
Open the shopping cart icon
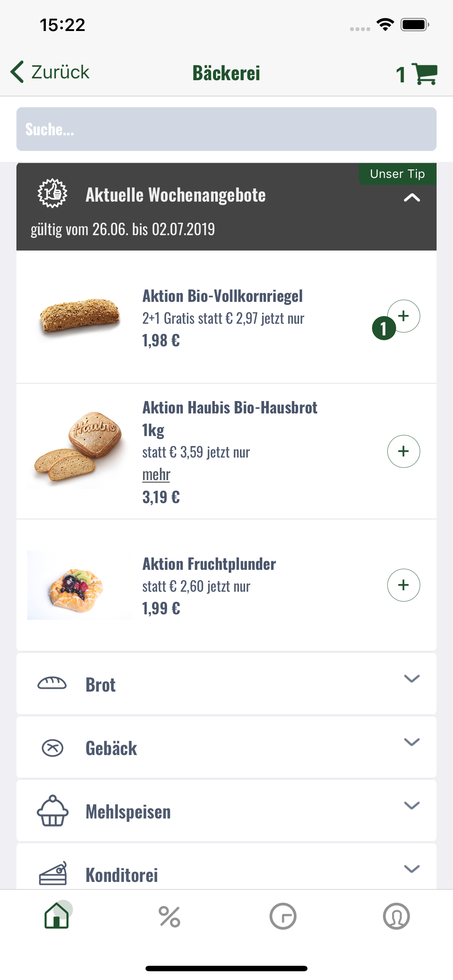(425, 74)
